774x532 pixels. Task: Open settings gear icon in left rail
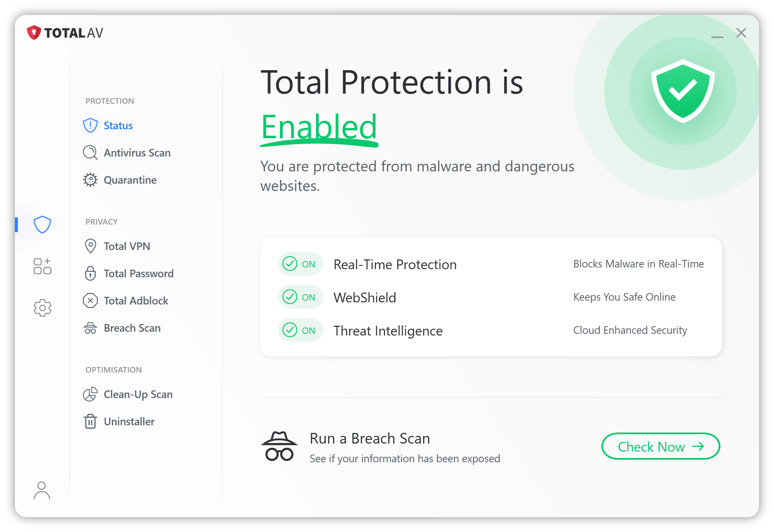[x=43, y=307]
